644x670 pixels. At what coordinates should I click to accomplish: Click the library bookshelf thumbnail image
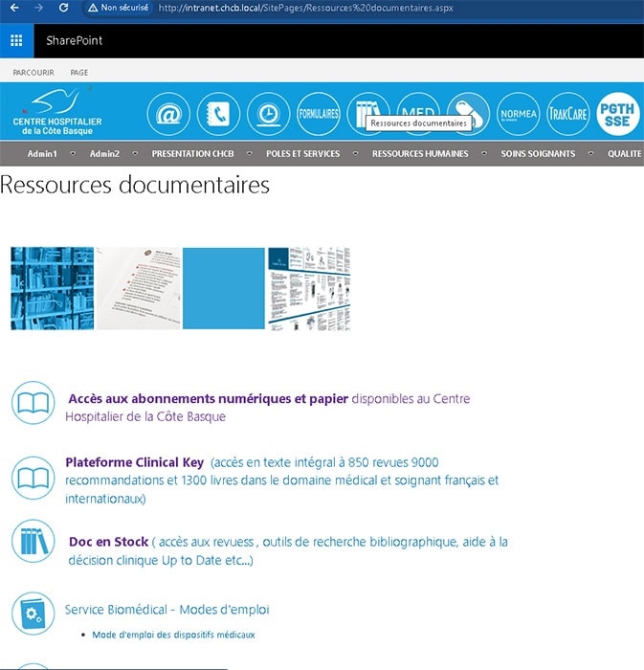(x=52, y=288)
